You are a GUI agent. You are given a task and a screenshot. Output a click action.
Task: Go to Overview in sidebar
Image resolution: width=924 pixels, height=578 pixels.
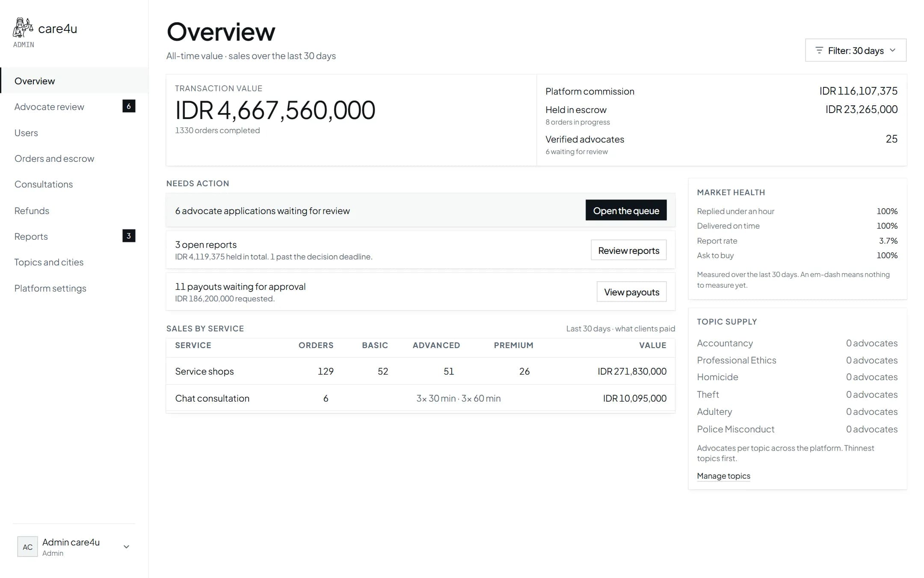click(x=74, y=81)
